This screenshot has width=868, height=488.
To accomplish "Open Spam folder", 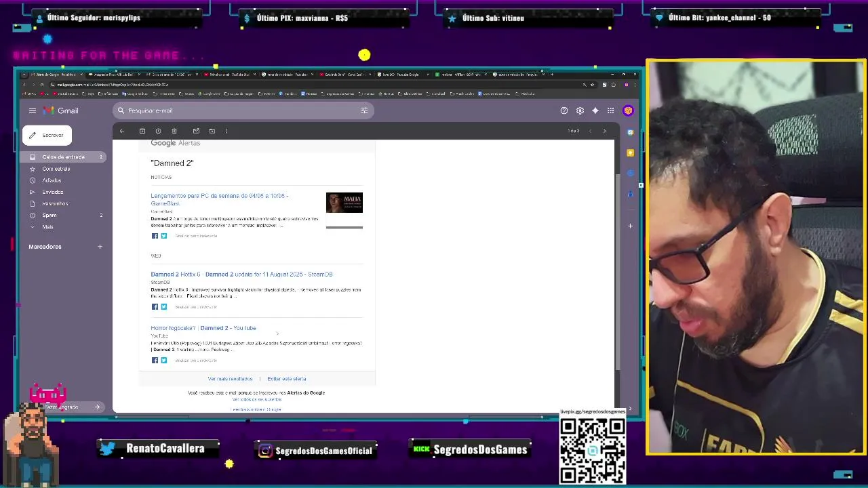I will tap(50, 216).
